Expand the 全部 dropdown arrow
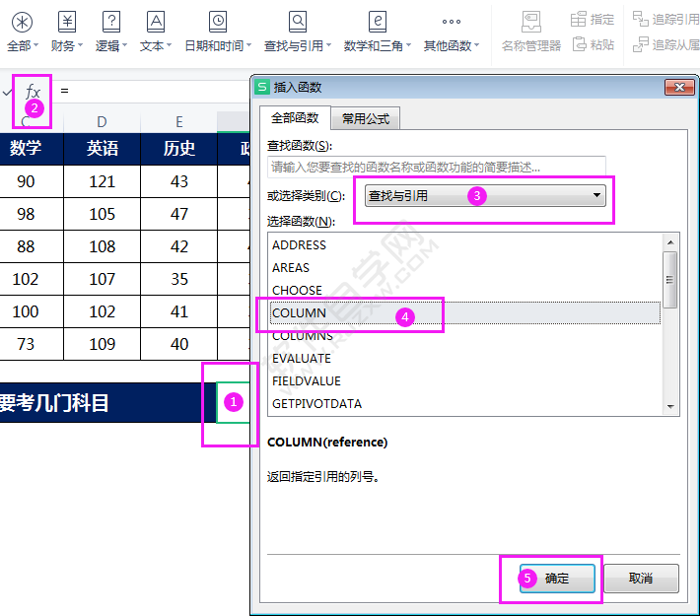 click(36, 45)
